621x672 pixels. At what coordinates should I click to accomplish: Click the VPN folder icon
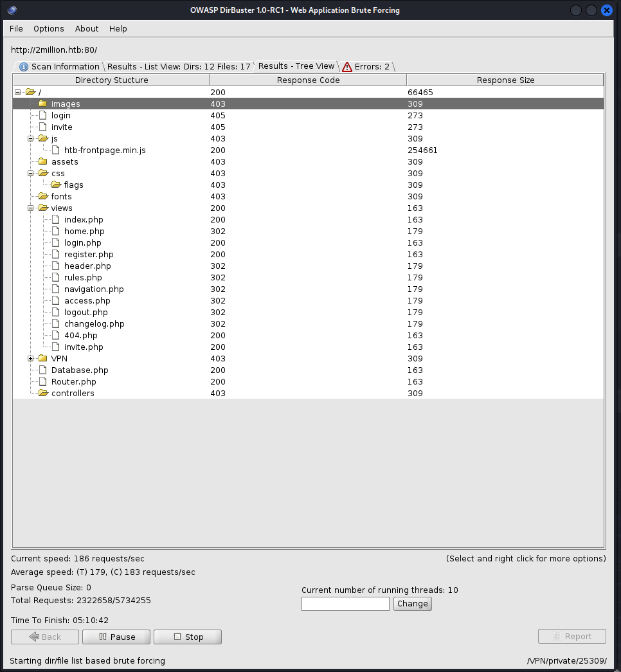pyautogui.click(x=43, y=358)
